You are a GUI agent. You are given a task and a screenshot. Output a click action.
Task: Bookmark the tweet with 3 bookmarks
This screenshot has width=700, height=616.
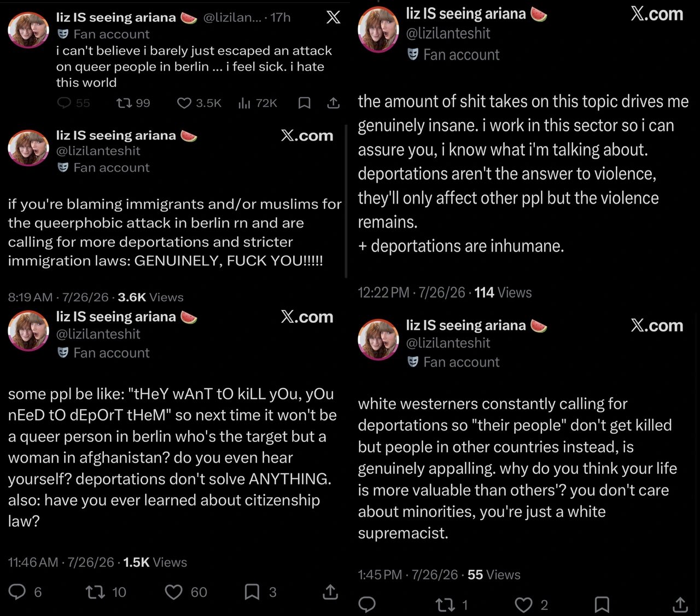[x=252, y=591]
